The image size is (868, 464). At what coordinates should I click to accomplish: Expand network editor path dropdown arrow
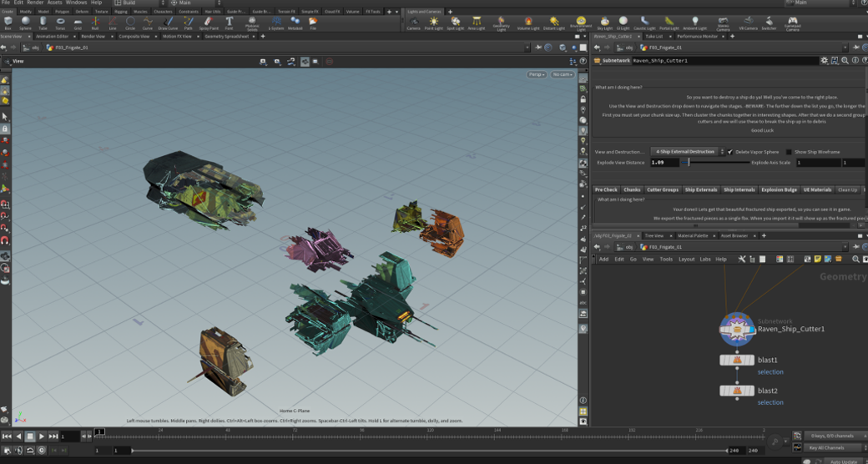[x=845, y=247]
